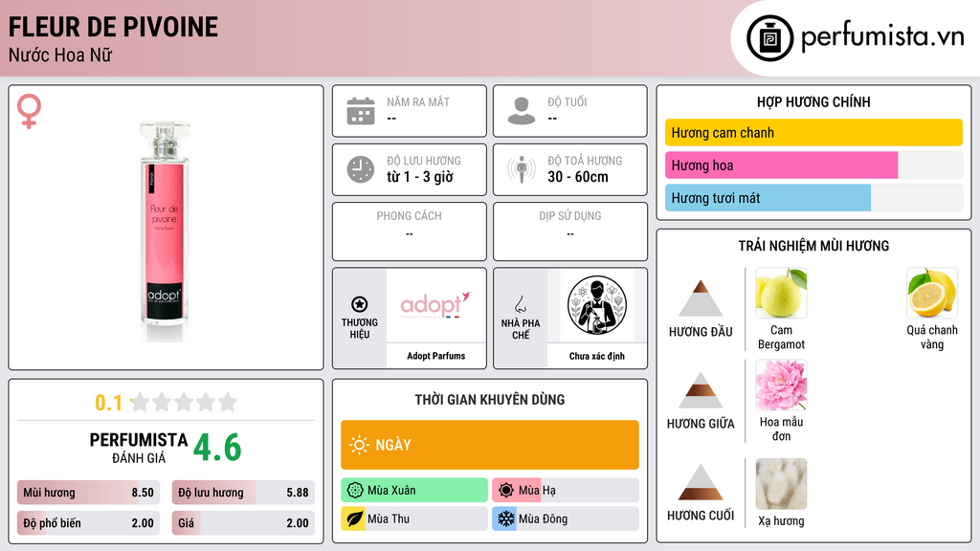The width and height of the screenshot is (980, 551).
Task: Click the flower icon for Mùa Xuân
Action: (x=355, y=491)
